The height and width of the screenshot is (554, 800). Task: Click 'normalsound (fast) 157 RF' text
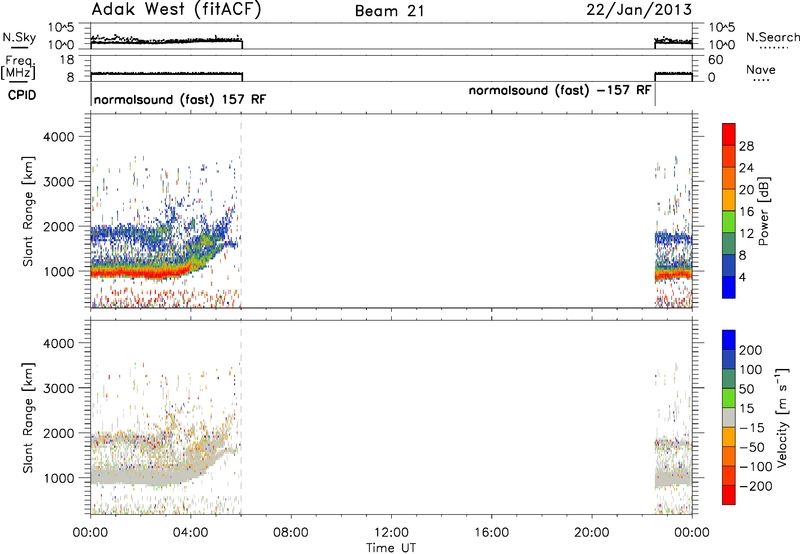coord(180,99)
